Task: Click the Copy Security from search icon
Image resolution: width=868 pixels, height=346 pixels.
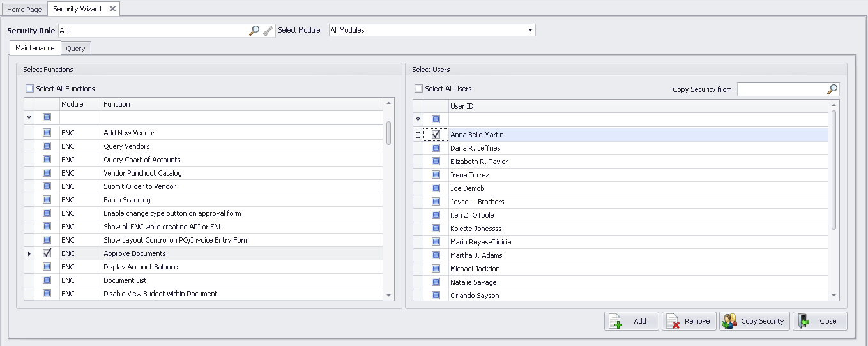Action: point(832,89)
